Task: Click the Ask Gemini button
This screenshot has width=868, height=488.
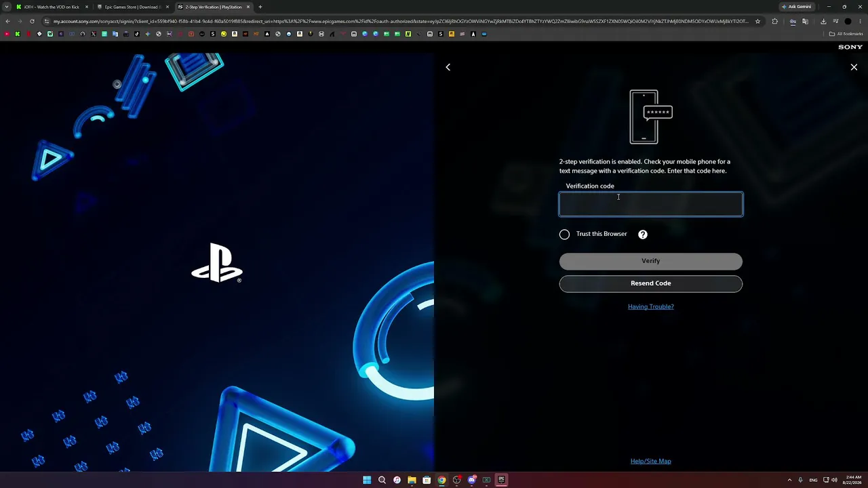Action: point(797,7)
